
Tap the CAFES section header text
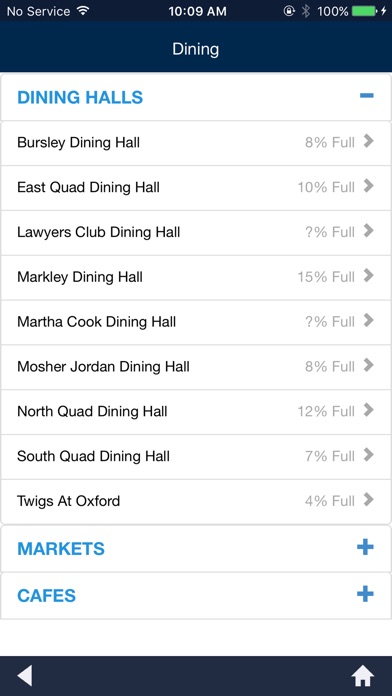pos(46,596)
